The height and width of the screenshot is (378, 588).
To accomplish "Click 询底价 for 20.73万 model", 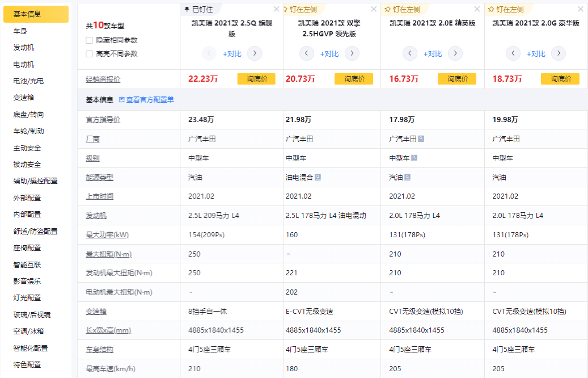I will click(x=354, y=79).
